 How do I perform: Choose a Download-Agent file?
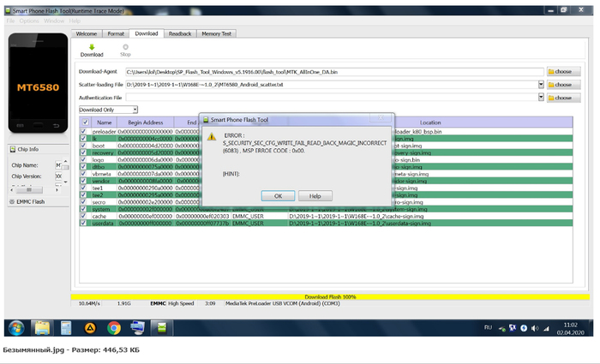(564, 71)
